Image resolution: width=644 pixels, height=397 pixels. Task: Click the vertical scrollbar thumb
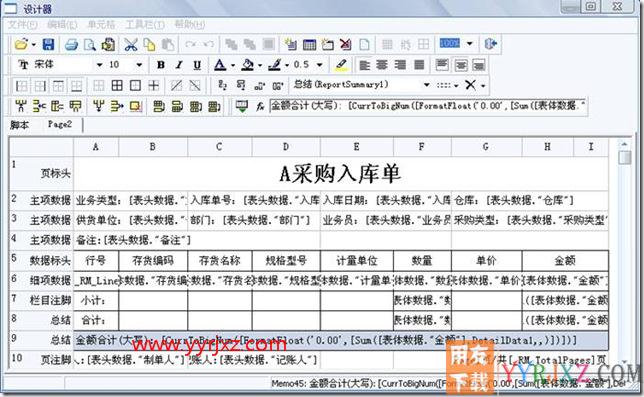(x=625, y=158)
